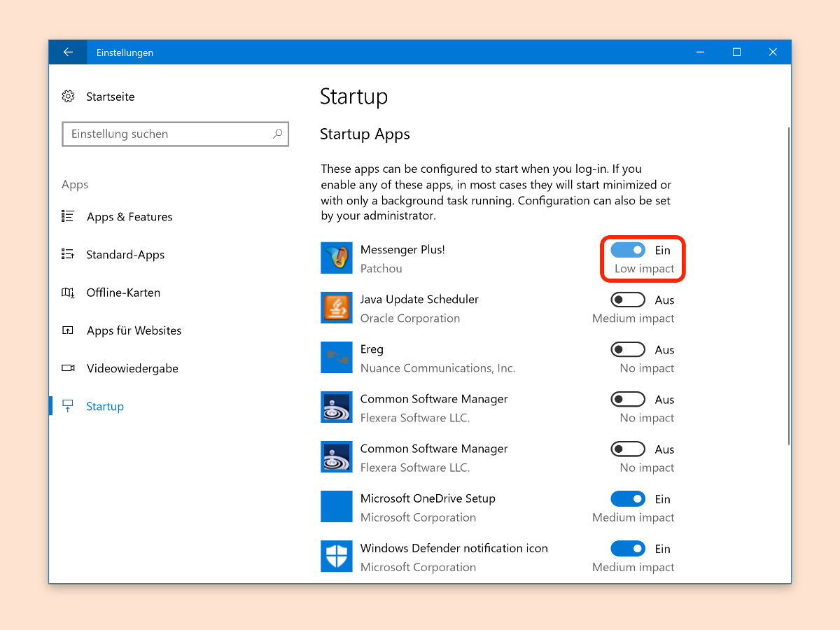
Task: Click Medium impact under Java Update Scheduler toggle
Action: pyautogui.click(x=633, y=318)
